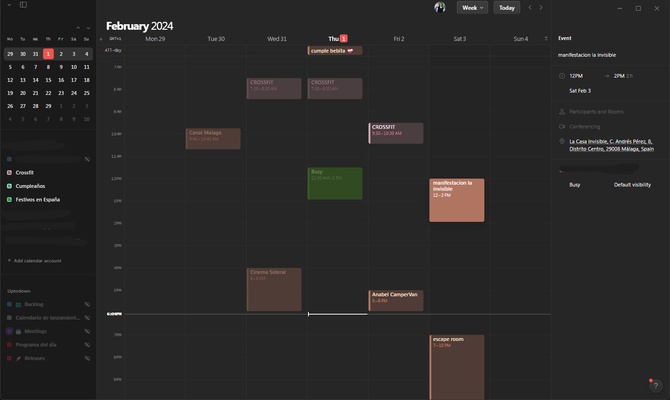Click the GMT+1 timezone label

(x=115, y=39)
